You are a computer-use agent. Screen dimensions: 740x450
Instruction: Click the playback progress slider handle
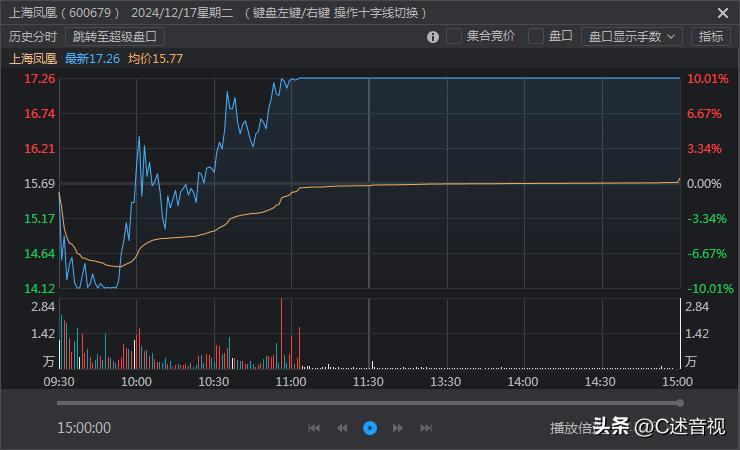[680, 403]
